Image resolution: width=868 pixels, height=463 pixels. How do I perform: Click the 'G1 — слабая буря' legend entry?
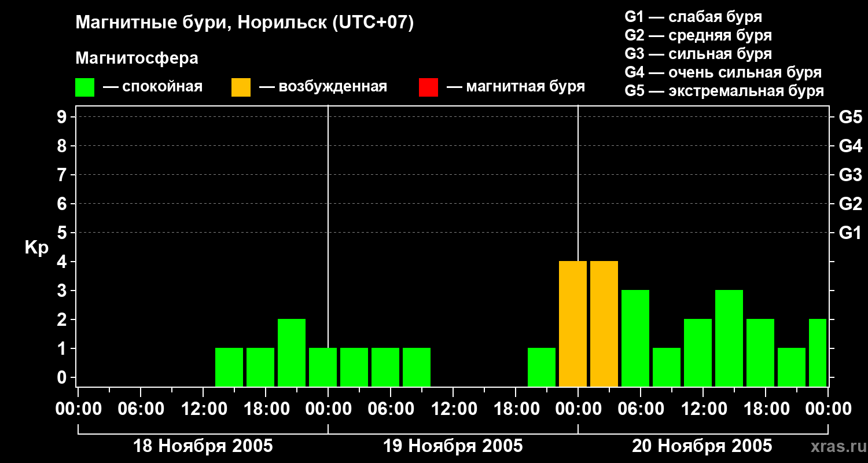pos(693,17)
